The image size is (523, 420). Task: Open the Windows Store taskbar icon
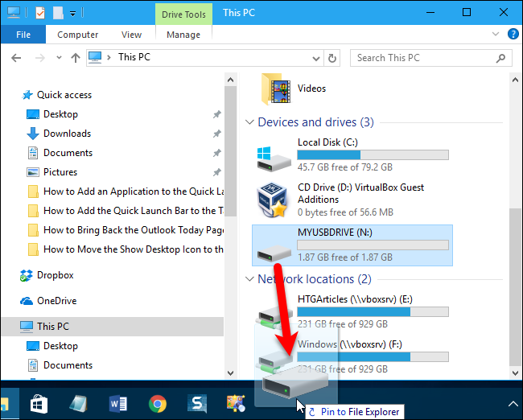(x=39, y=404)
